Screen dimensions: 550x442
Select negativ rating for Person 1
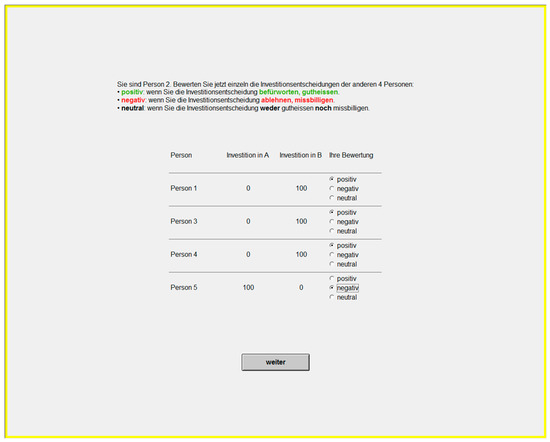click(331, 189)
